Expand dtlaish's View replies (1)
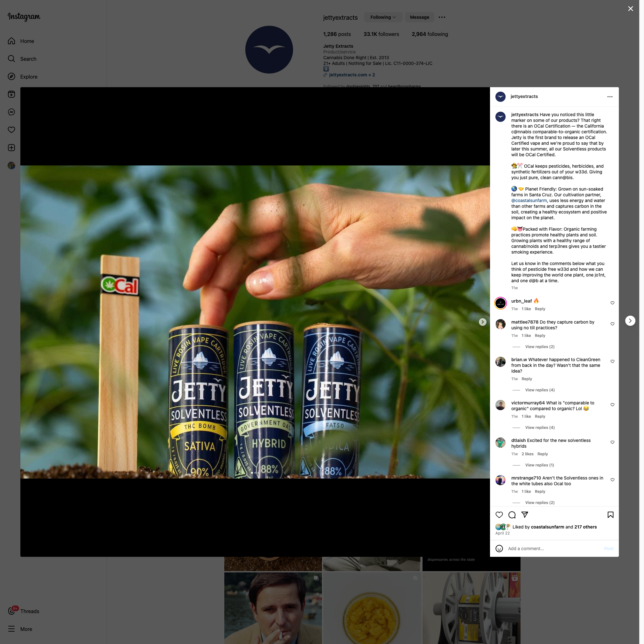Screen dimensions: 644x644 [x=539, y=465]
